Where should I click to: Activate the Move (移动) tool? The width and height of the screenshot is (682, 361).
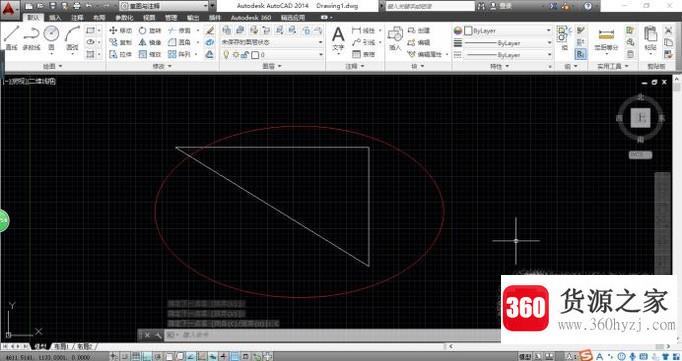(x=120, y=30)
